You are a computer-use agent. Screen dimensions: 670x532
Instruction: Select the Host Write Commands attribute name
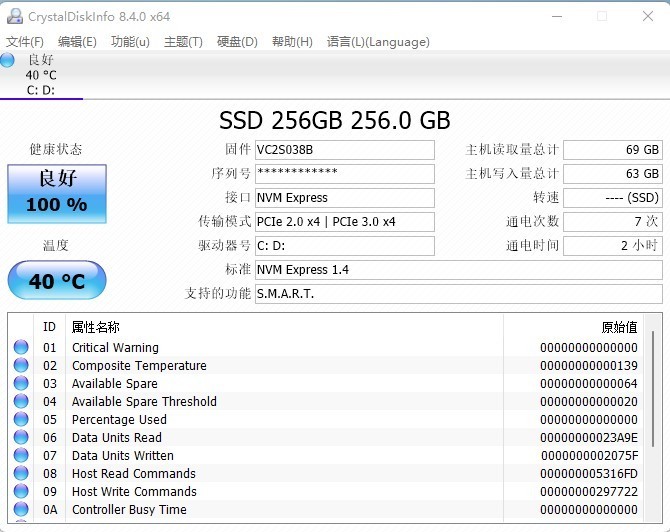[x=134, y=491]
